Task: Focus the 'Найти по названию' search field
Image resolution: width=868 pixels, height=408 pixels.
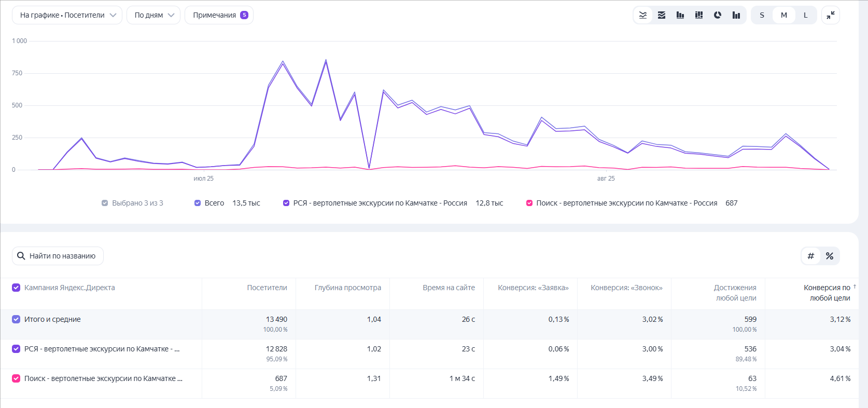Action: [x=58, y=256]
